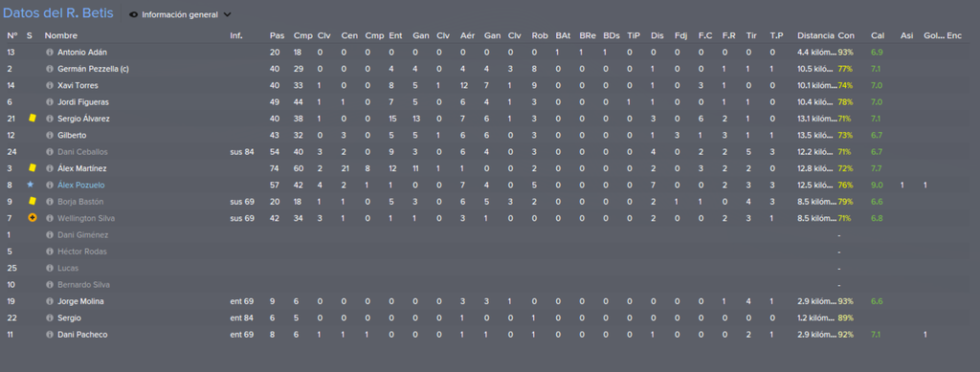Click info icon beside Dani Pacheco
The width and height of the screenshot is (980, 372).
(50, 335)
